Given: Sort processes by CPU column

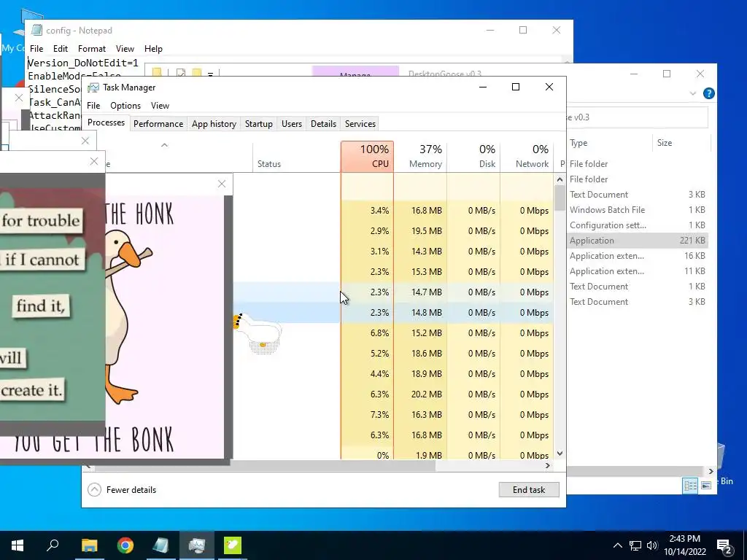Looking at the screenshot, I should click(x=368, y=156).
